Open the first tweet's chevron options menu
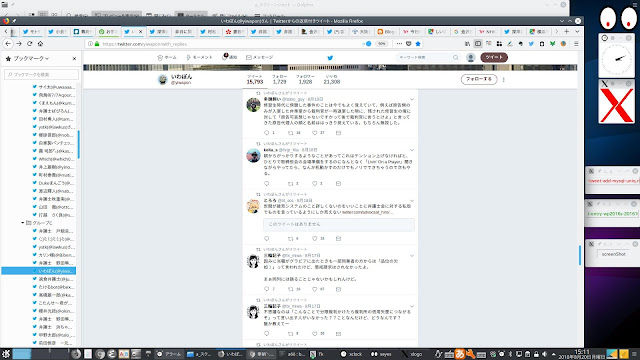This screenshot has width=640, height=360. coord(412,99)
